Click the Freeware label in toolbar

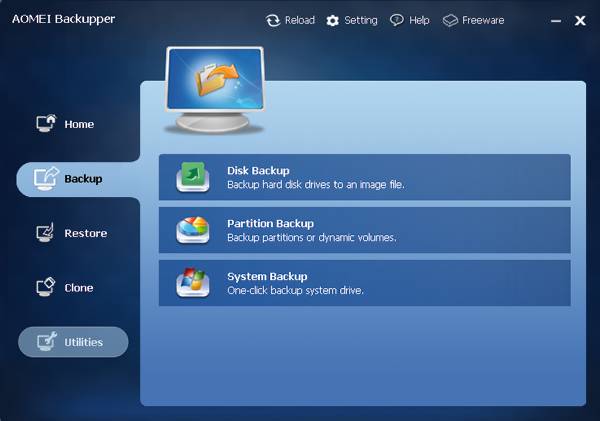(483, 20)
